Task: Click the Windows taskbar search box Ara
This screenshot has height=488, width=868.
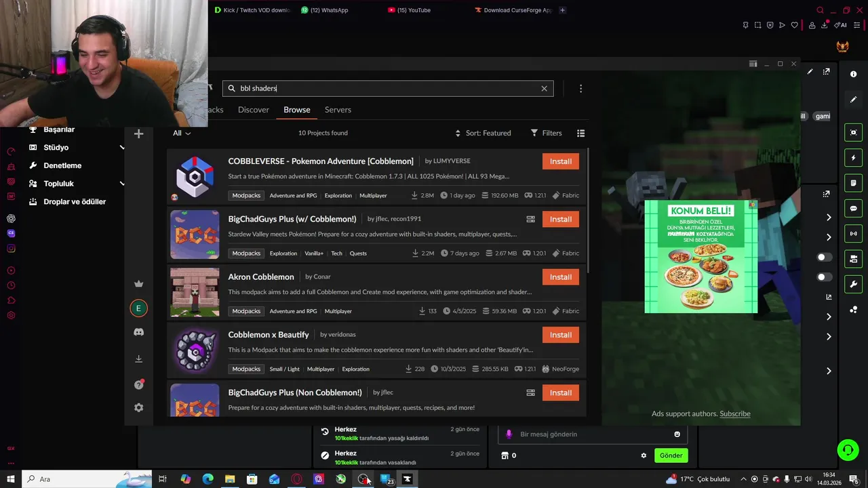Action: point(87,479)
